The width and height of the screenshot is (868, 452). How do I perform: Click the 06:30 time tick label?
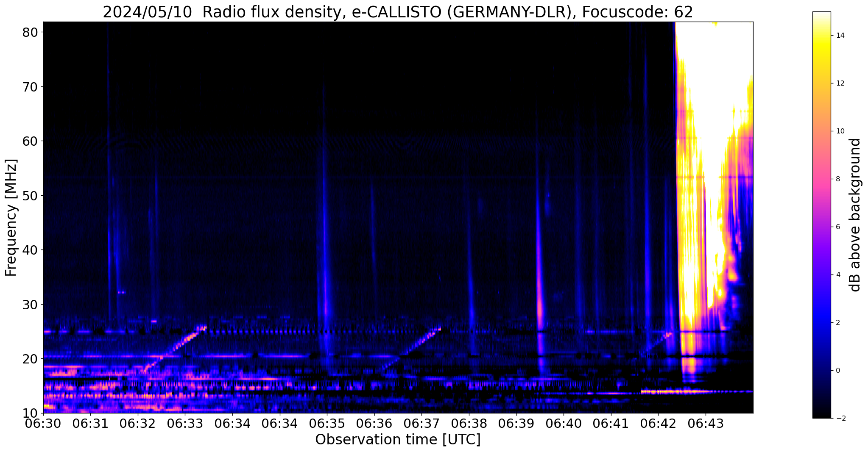[43, 423]
